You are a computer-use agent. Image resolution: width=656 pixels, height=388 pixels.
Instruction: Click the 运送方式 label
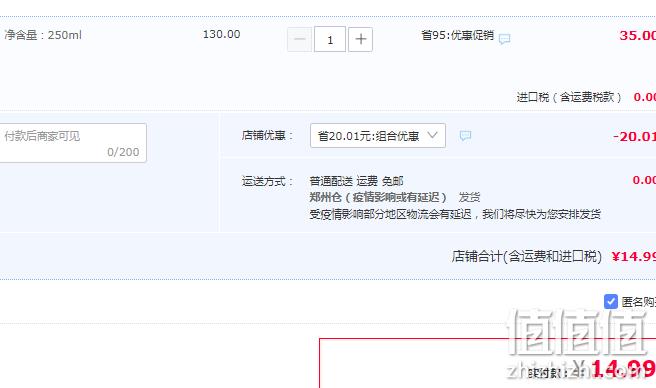point(267,181)
